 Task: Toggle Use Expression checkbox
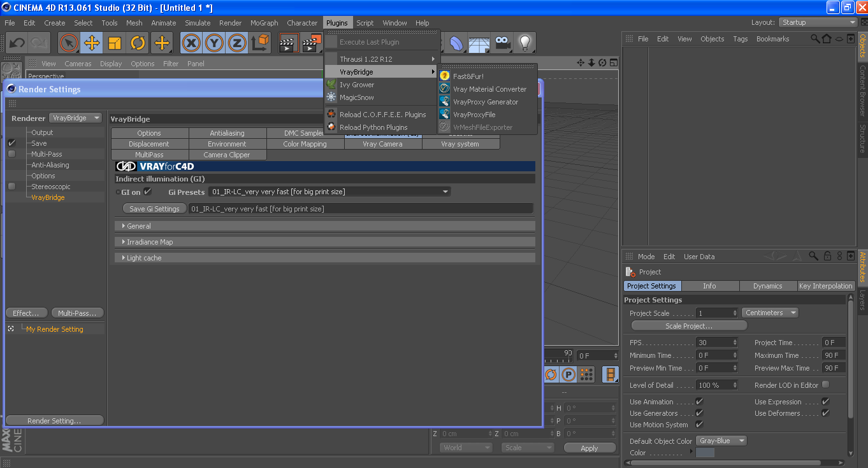pos(825,402)
